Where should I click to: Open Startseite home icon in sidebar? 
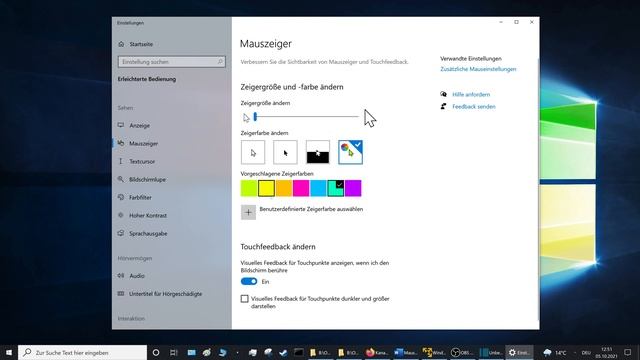point(121,44)
